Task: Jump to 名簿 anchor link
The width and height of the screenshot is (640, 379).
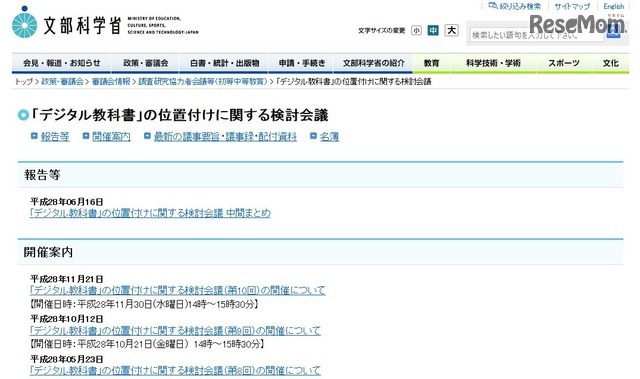Action: tap(329, 137)
